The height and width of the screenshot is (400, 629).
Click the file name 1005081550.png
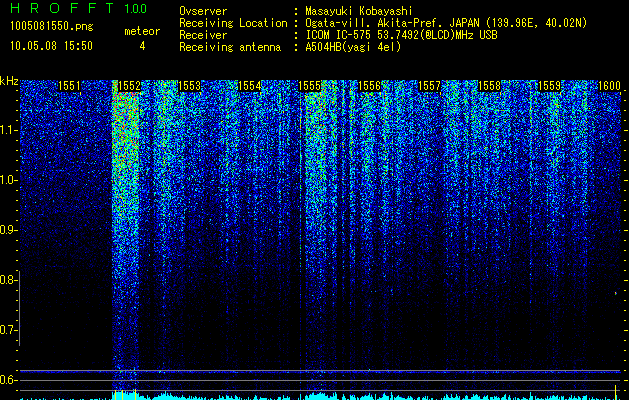click(52, 27)
